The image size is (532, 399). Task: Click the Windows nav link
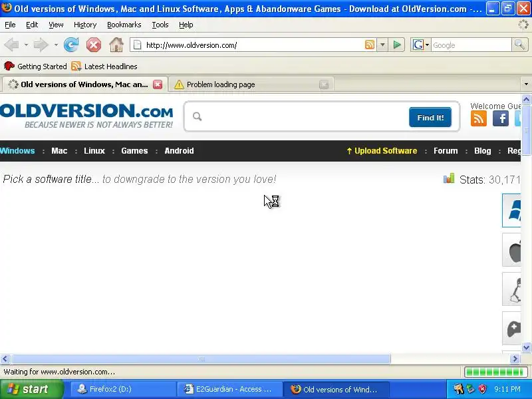pos(17,151)
